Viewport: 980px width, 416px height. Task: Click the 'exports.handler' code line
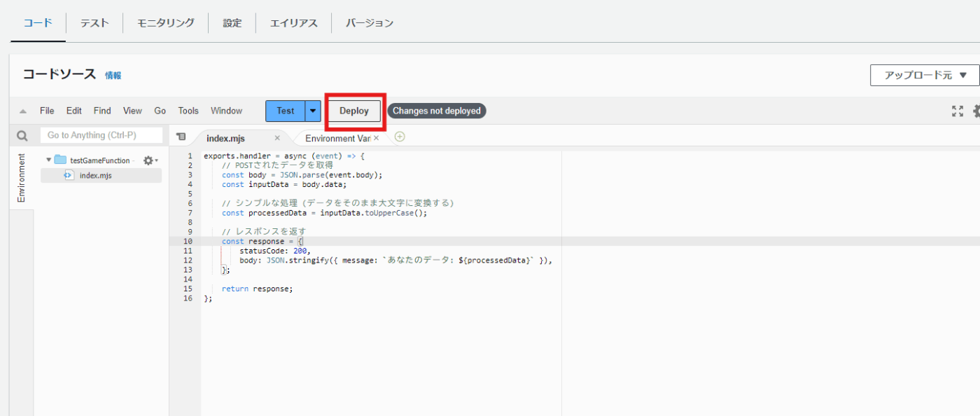click(284, 155)
